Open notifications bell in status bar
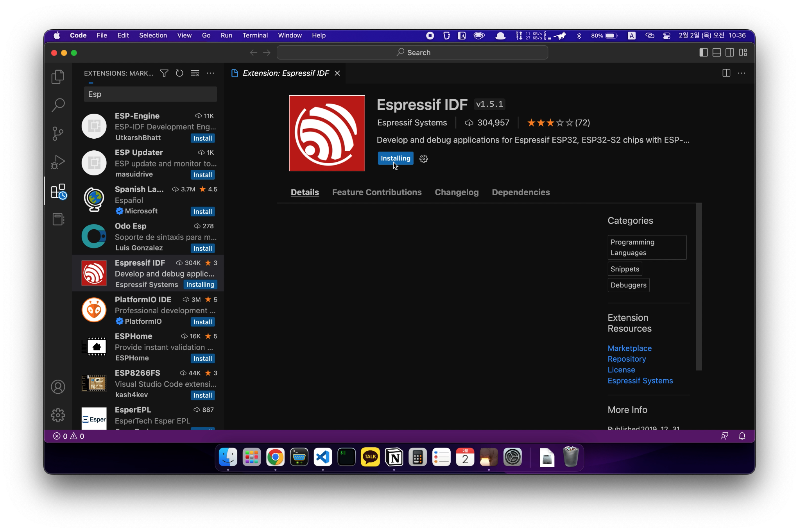This screenshot has height=532, width=799. coord(742,436)
